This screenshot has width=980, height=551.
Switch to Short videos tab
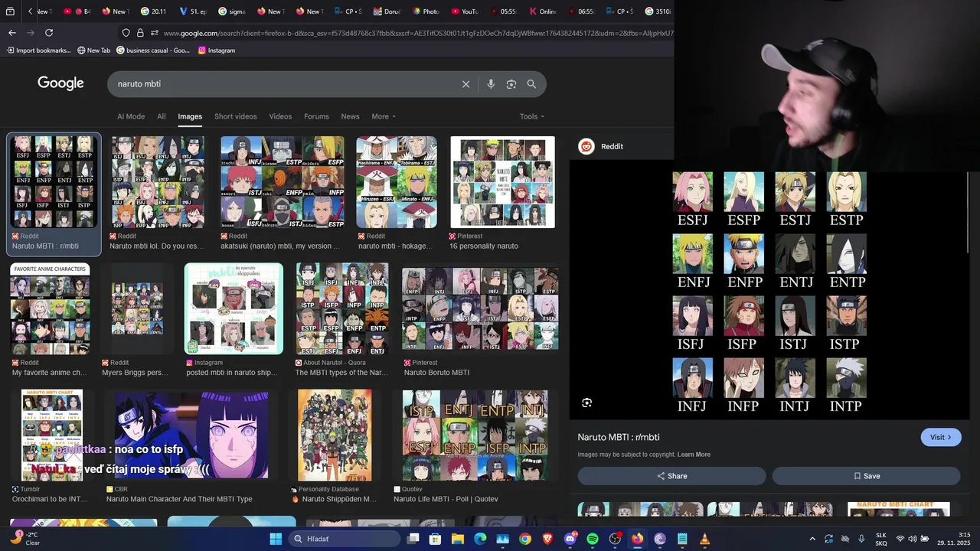coord(236,116)
